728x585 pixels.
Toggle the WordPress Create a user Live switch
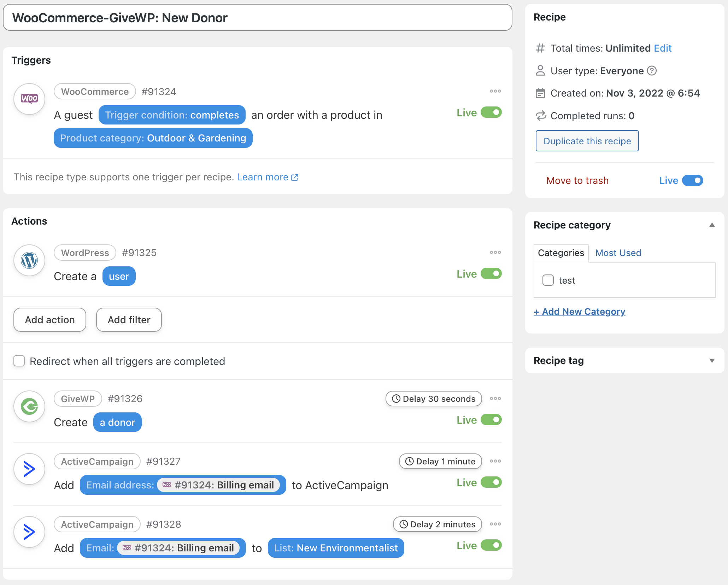(491, 274)
